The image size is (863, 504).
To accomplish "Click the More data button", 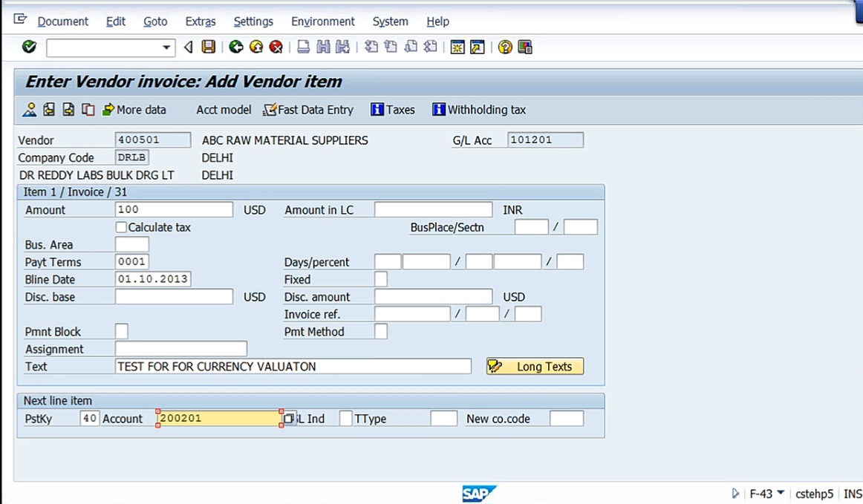I will pyautogui.click(x=134, y=110).
